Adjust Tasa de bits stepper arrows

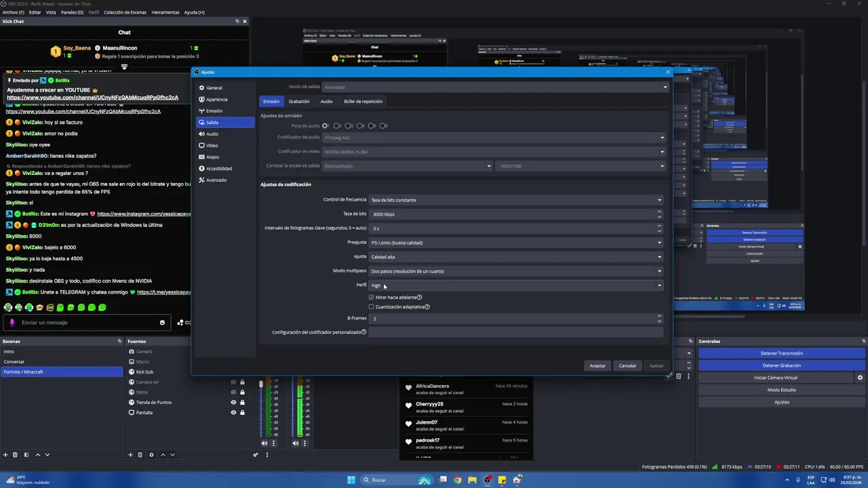(x=659, y=214)
